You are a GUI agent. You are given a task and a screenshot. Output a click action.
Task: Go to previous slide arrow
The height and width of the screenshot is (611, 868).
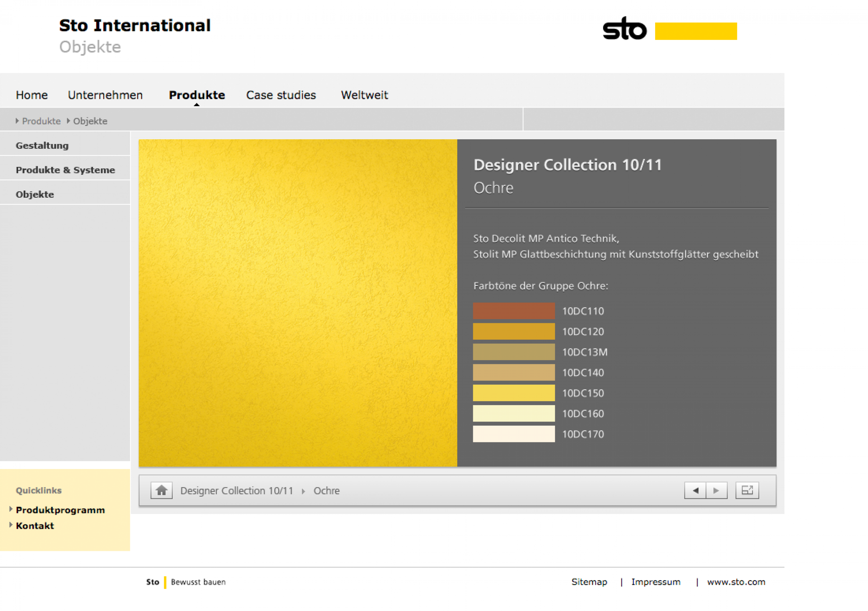[695, 491]
